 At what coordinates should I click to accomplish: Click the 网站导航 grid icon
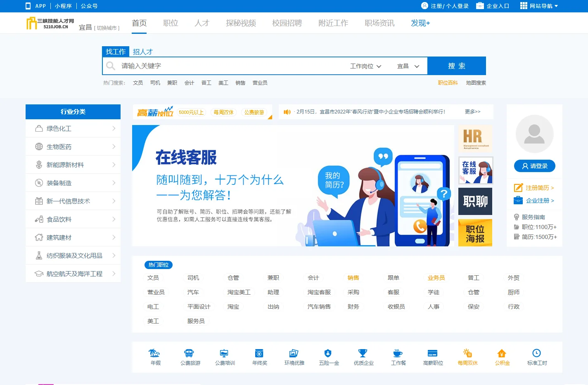click(x=524, y=6)
